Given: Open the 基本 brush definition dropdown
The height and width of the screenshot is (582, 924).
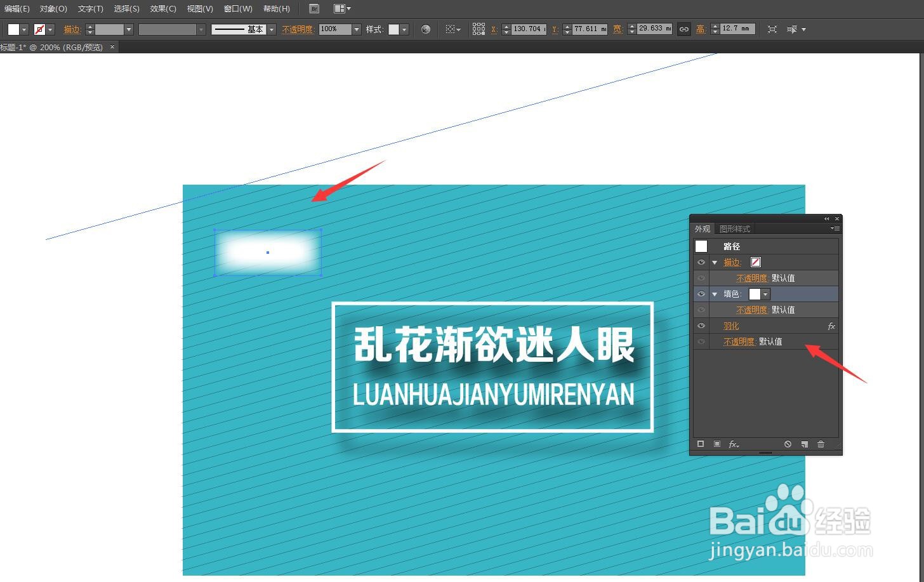Looking at the screenshot, I should (x=272, y=29).
